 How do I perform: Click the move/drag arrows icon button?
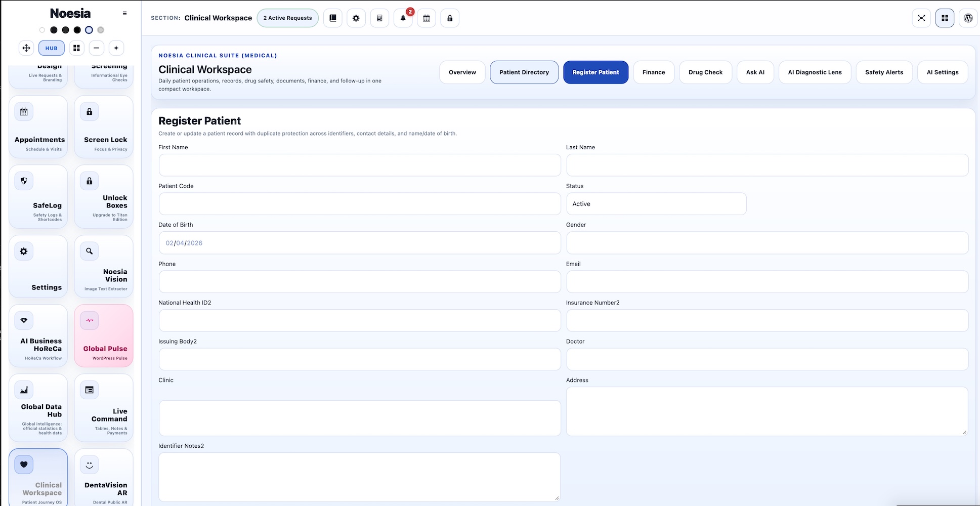26,48
